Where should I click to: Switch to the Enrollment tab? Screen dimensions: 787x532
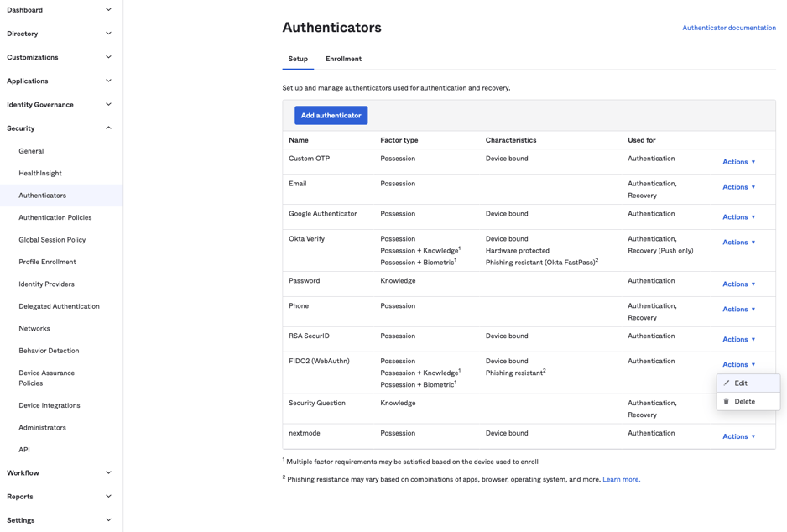[x=343, y=59]
